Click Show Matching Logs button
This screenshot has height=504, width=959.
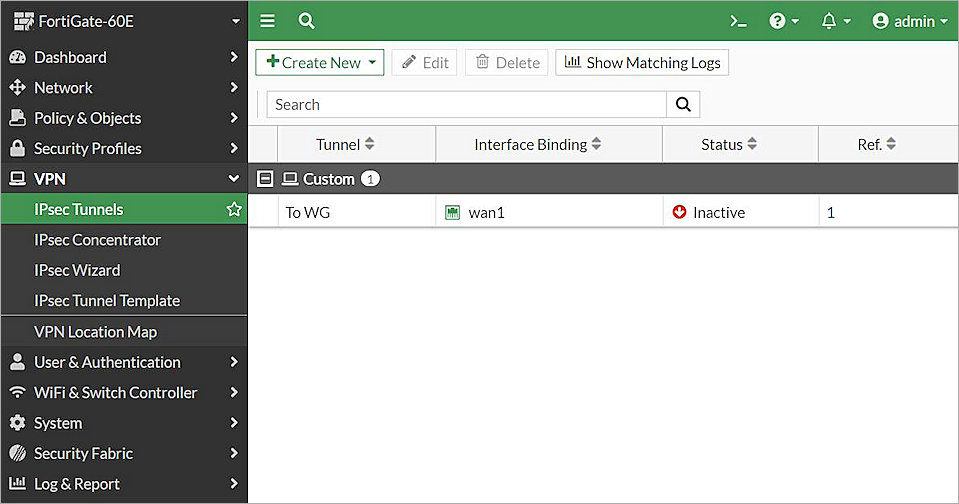642,62
